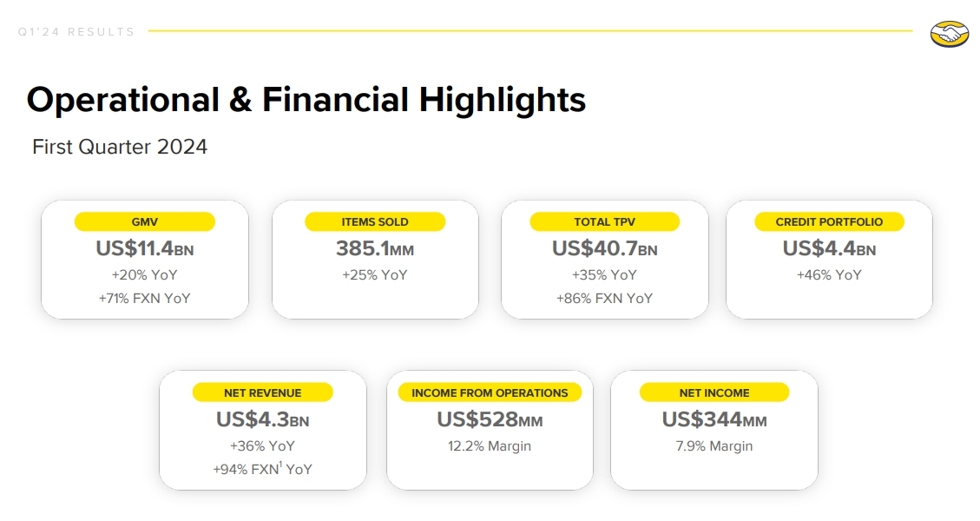The image size is (980, 521).
Task: Select the First Quarter 2024 subtitle
Action: (120, 147)
